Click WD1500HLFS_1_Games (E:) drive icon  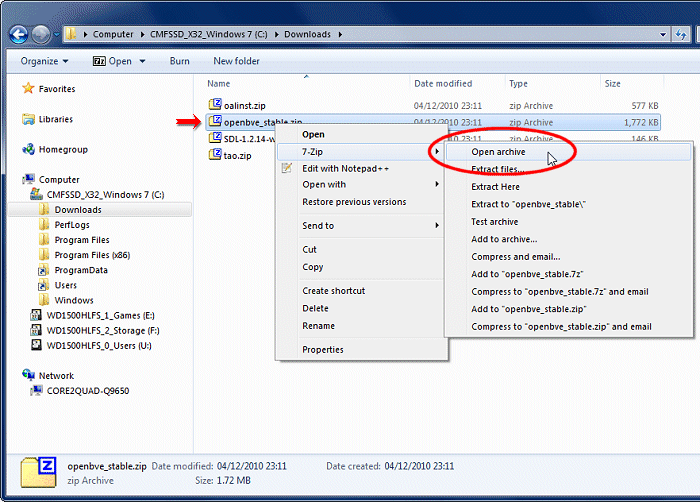(36, 315)
